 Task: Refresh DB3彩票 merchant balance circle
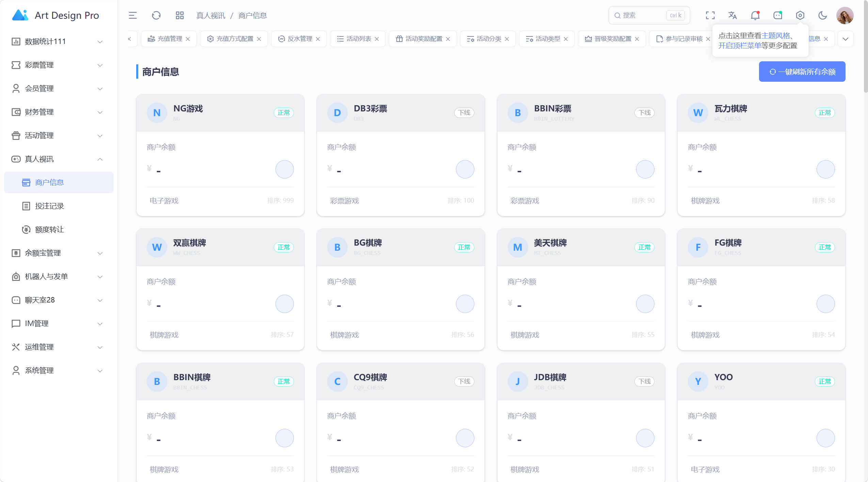point(465,169)
